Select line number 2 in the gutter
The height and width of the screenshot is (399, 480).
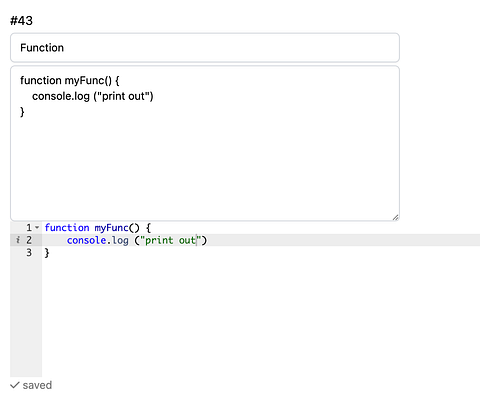click(29, 240)
